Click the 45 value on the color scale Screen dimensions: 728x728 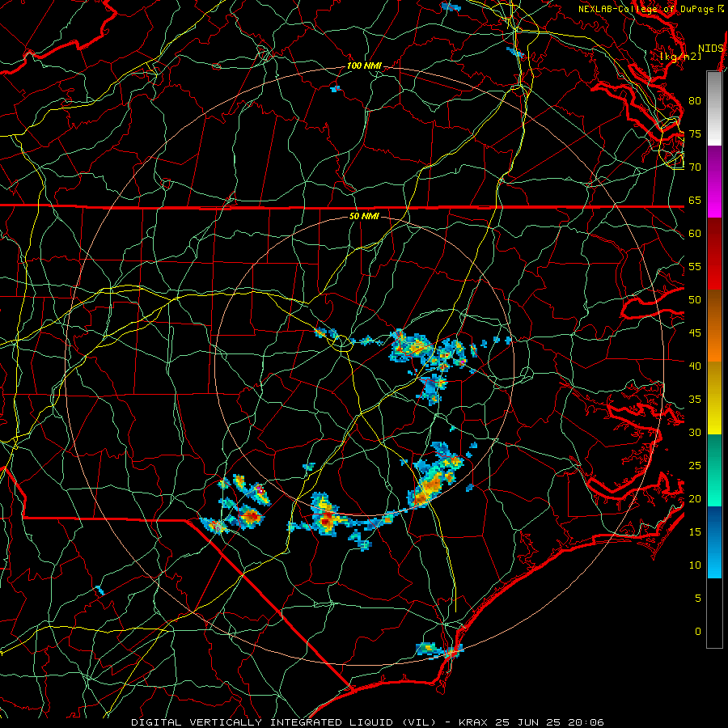point(695,333)
